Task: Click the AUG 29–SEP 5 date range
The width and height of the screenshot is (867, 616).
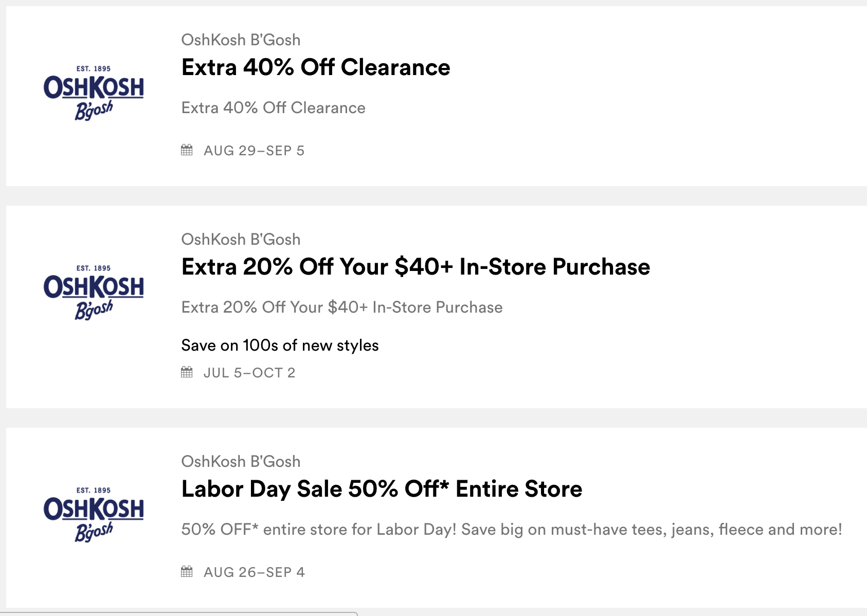Action: (x=254, y=151)
